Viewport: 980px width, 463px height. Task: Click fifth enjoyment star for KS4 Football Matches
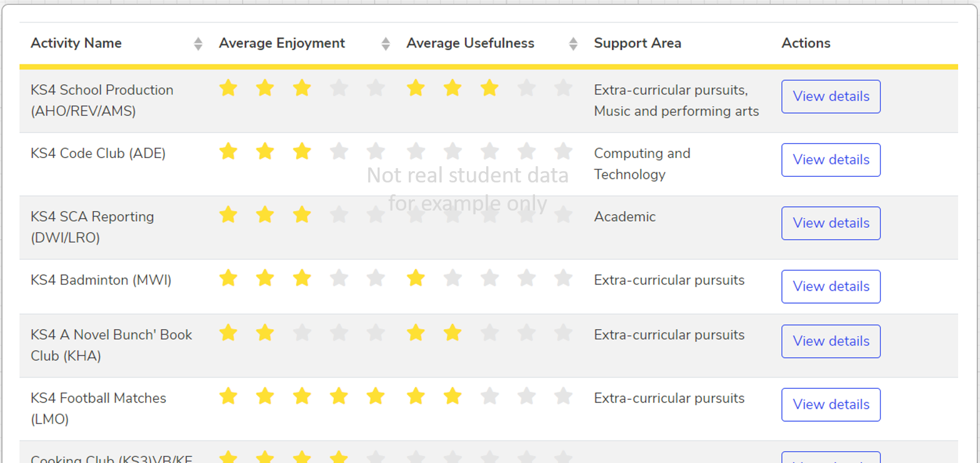point(376,396)
